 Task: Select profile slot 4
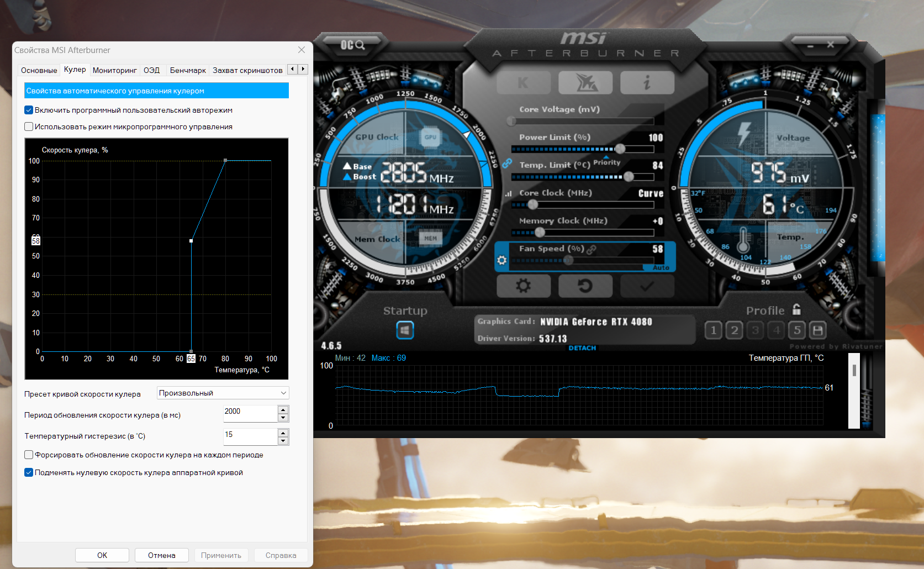(776, 330)
